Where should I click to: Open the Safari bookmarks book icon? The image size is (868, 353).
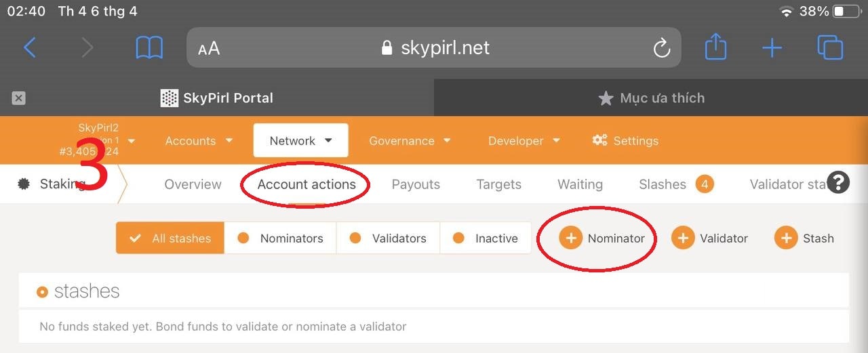point(149,48)
